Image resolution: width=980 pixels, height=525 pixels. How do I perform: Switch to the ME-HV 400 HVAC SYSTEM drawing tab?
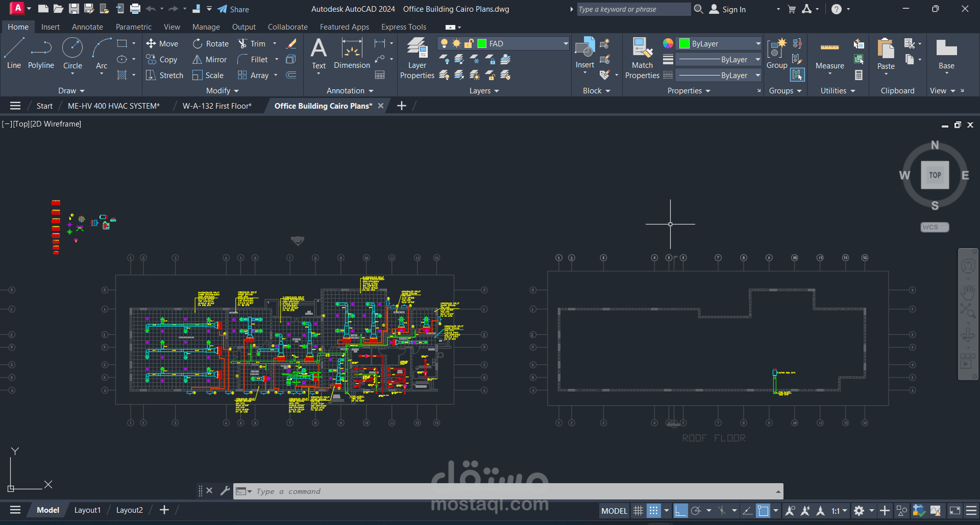pos(114,106)
